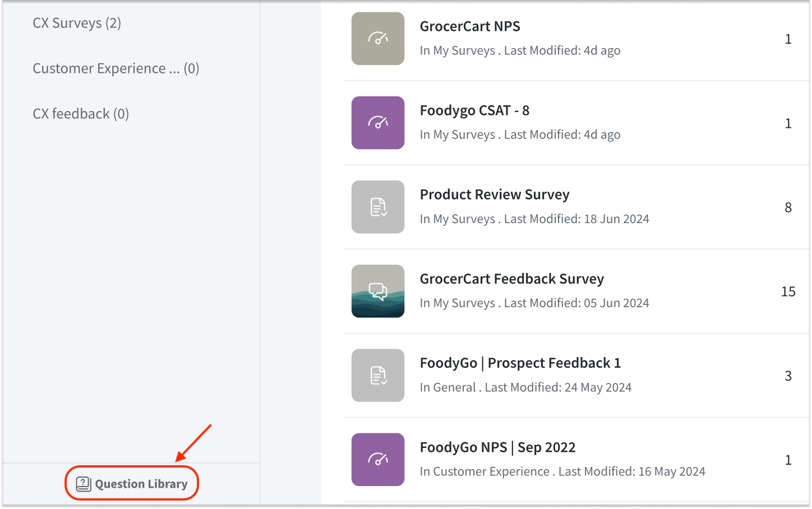812x509 pixels.
Task: Click the response count 8 for Product Review
Action: [x=788, y=207]
